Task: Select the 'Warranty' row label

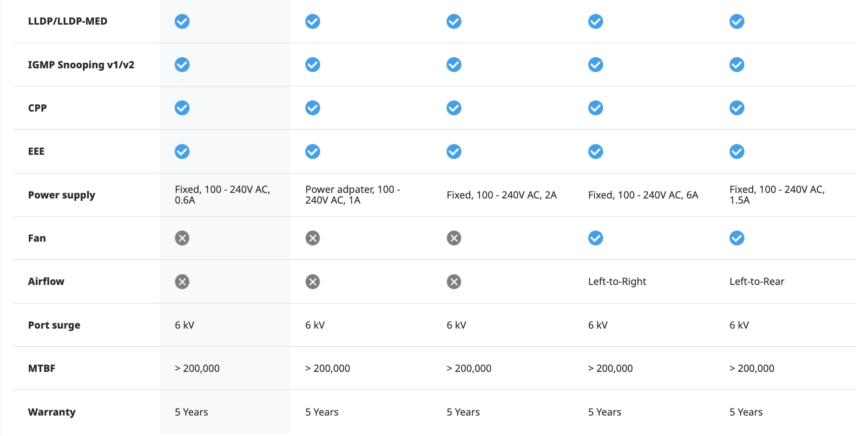Action: coord(52,412)
